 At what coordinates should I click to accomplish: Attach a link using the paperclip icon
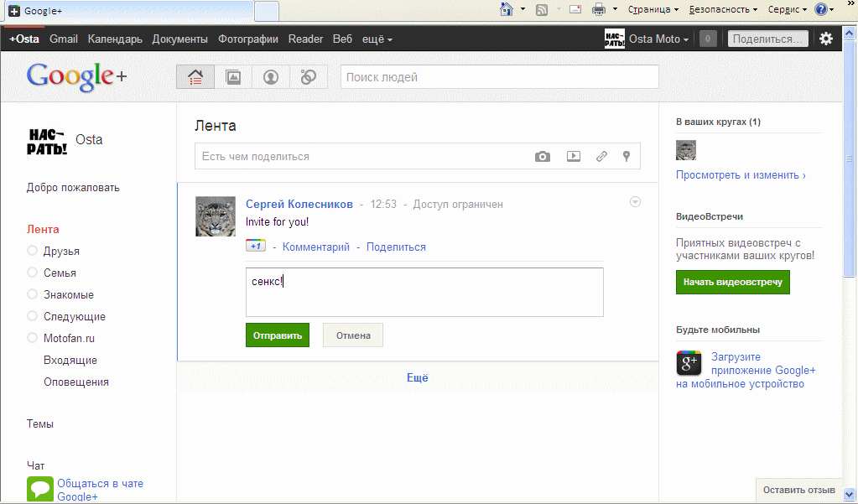pyautogui.click(x=601, y=157)
